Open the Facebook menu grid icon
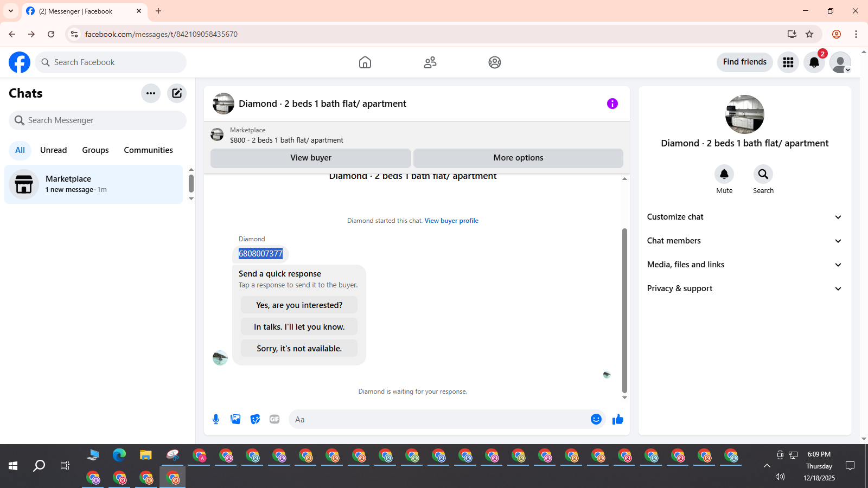 click(x=788, y=62)
